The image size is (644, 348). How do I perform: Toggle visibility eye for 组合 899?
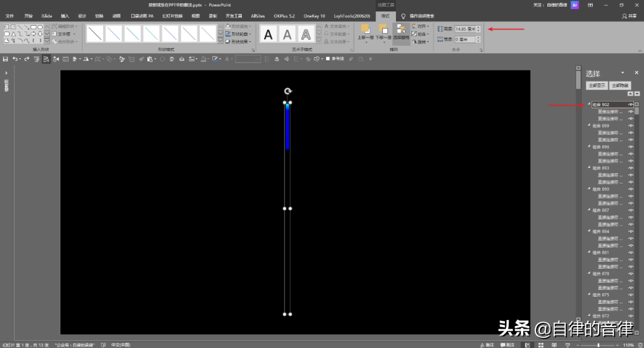[630, 126]
